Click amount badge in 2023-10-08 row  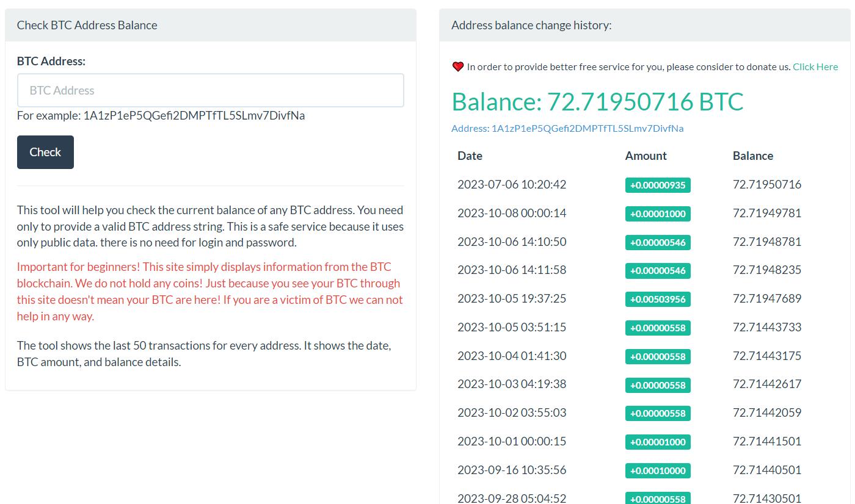(658, 214)
